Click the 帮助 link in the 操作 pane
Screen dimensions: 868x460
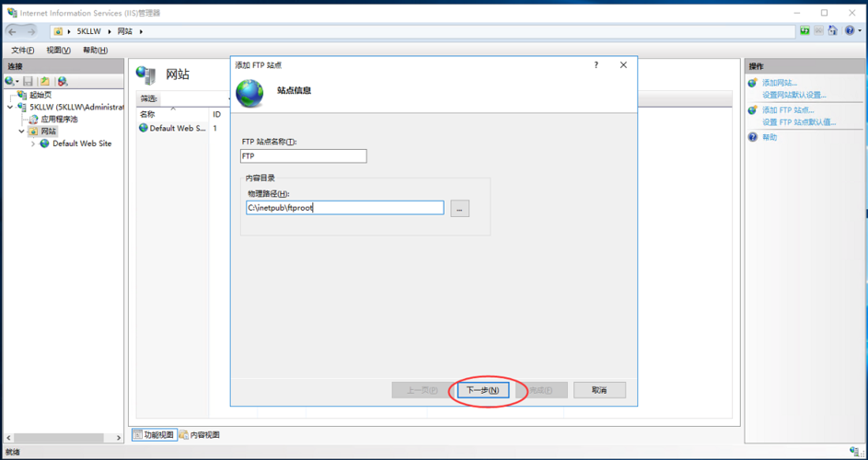tap(770, 137)
